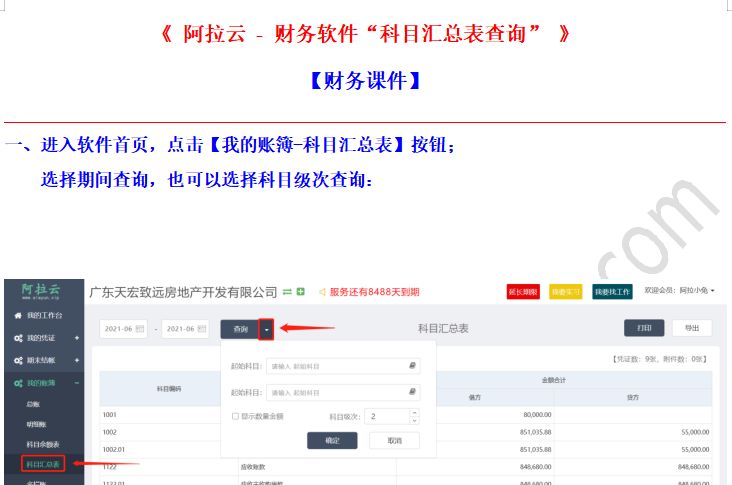Collapse 我的账簿 with its minus sign
Screen dimensions: 732x485
pos(77,383)
